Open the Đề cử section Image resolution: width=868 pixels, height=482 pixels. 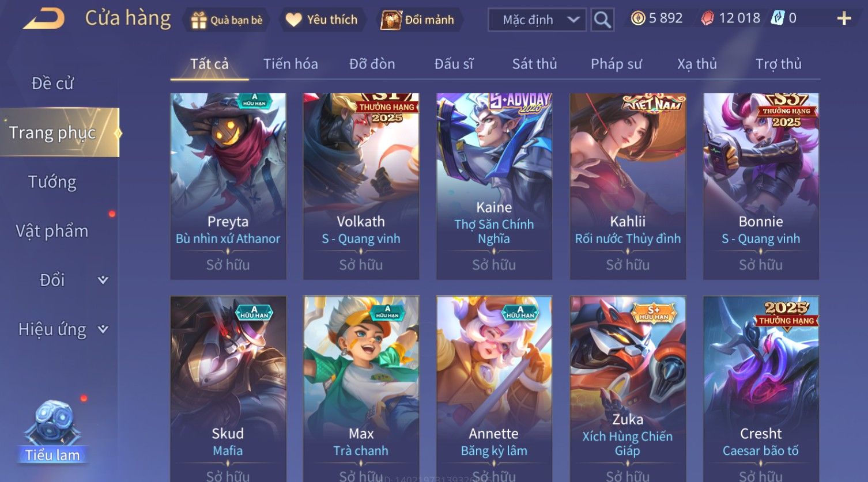coord(52,84)
